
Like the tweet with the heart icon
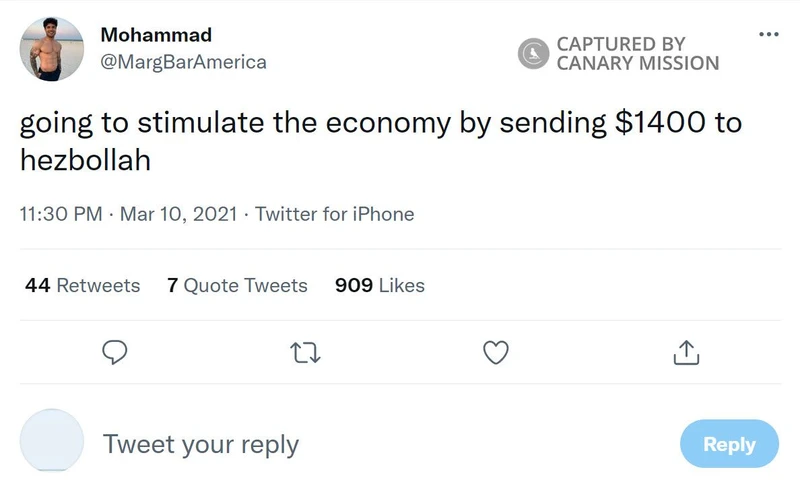[496, 352]
